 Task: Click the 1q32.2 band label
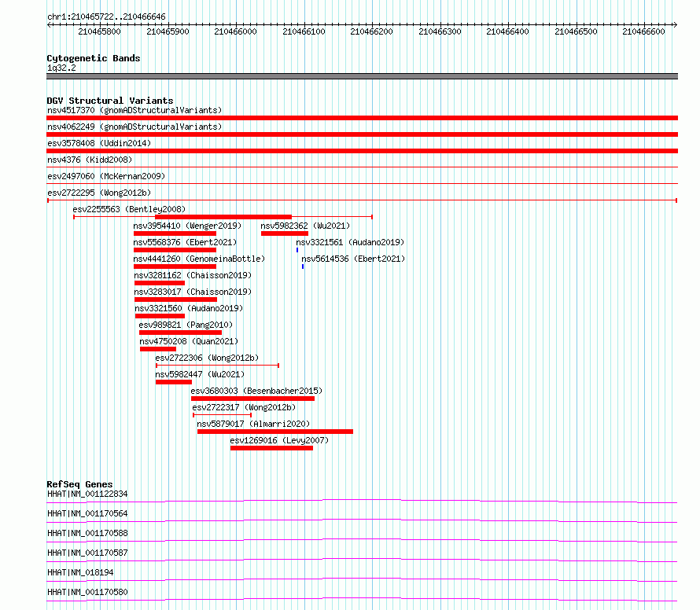coord(61,68)
